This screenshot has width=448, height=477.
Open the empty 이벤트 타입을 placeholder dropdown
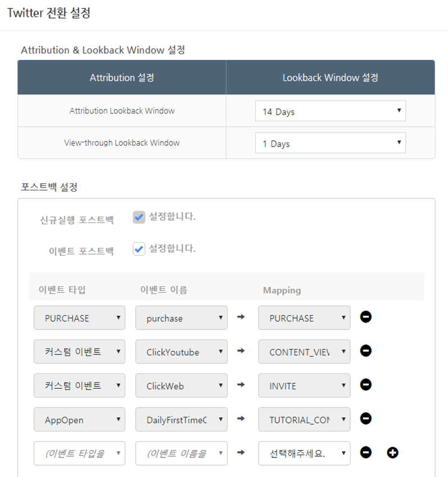pos(79,453)
